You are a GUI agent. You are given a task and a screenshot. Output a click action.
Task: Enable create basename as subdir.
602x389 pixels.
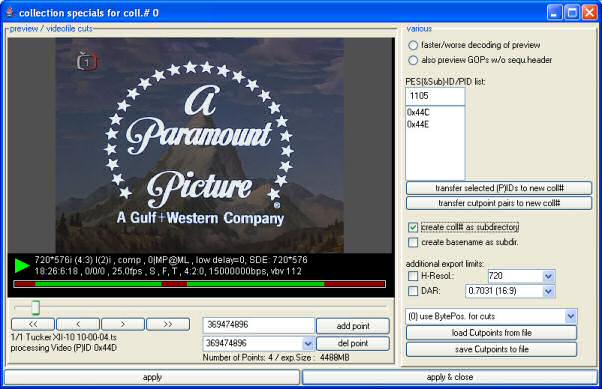click(413, 242)
